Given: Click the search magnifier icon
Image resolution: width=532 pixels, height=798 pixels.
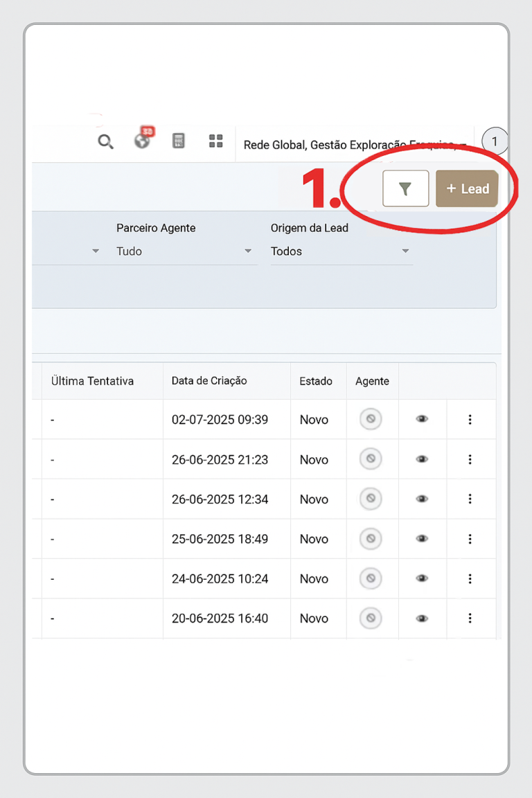Looking at the screenshot, I should pos(105,142).
